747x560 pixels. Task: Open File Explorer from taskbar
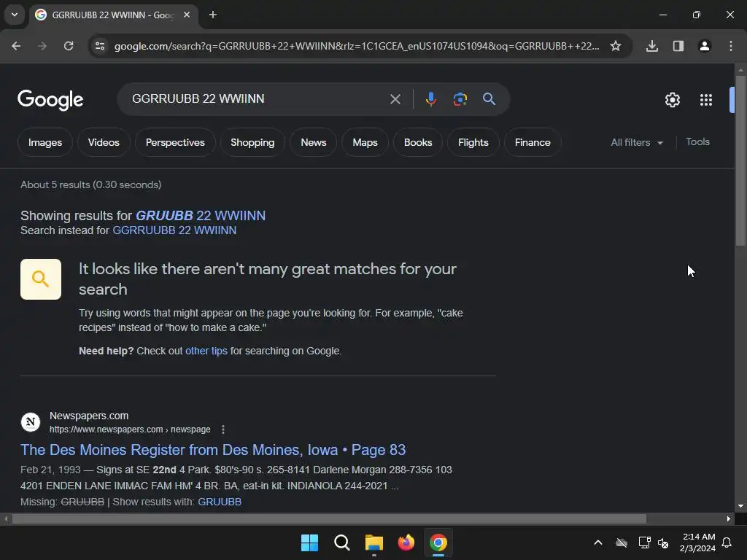point(374,542)
